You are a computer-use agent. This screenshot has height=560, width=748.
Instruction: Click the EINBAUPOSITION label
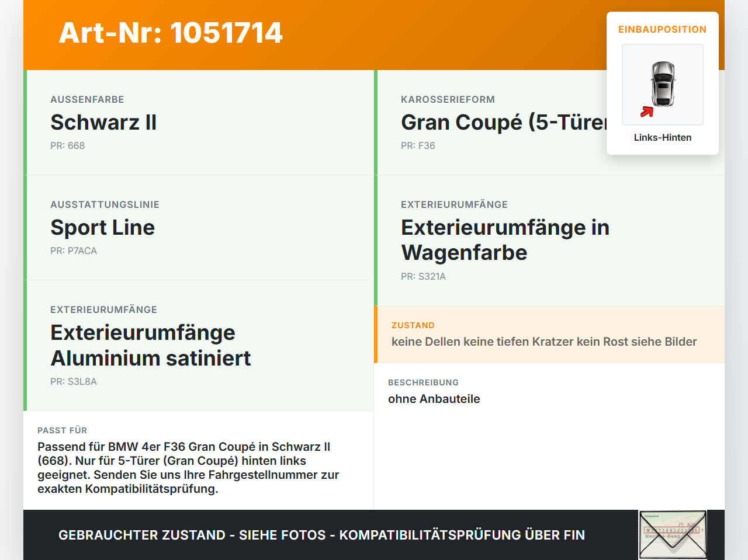click(663, 29)
